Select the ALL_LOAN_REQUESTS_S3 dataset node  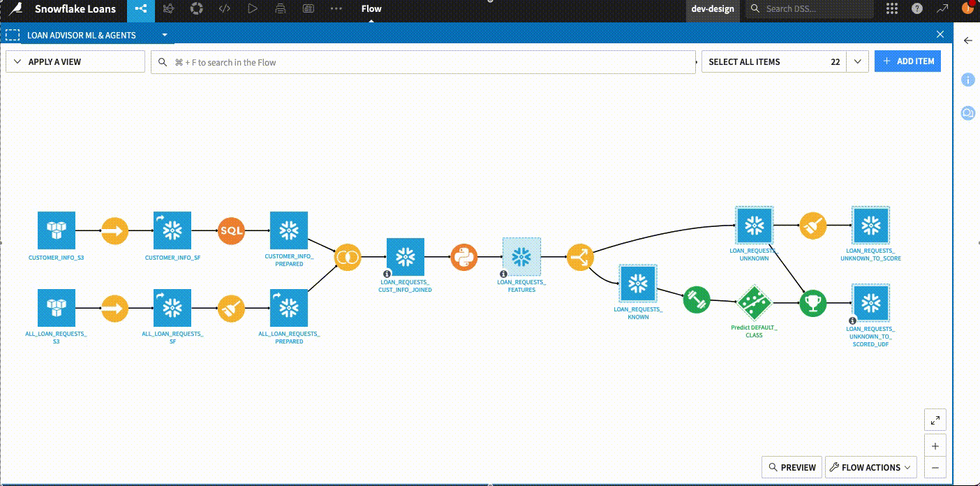point(56,307)
